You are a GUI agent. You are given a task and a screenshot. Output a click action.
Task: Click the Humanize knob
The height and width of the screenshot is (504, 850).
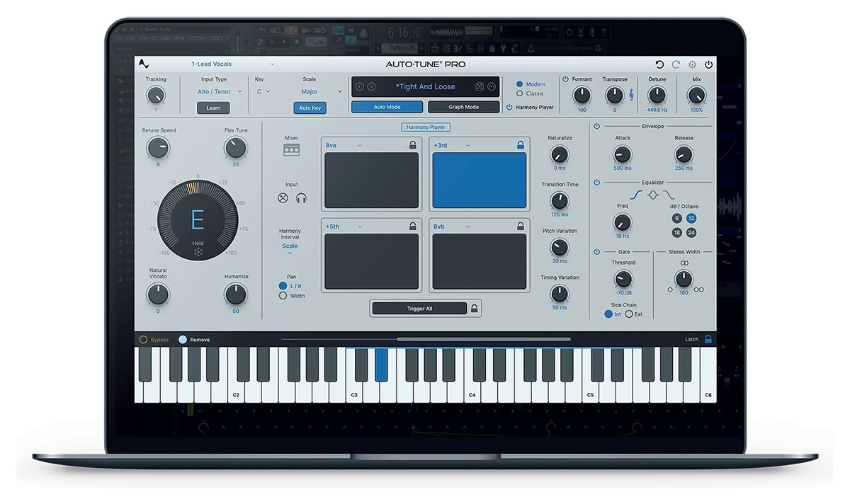pos(235,294)
